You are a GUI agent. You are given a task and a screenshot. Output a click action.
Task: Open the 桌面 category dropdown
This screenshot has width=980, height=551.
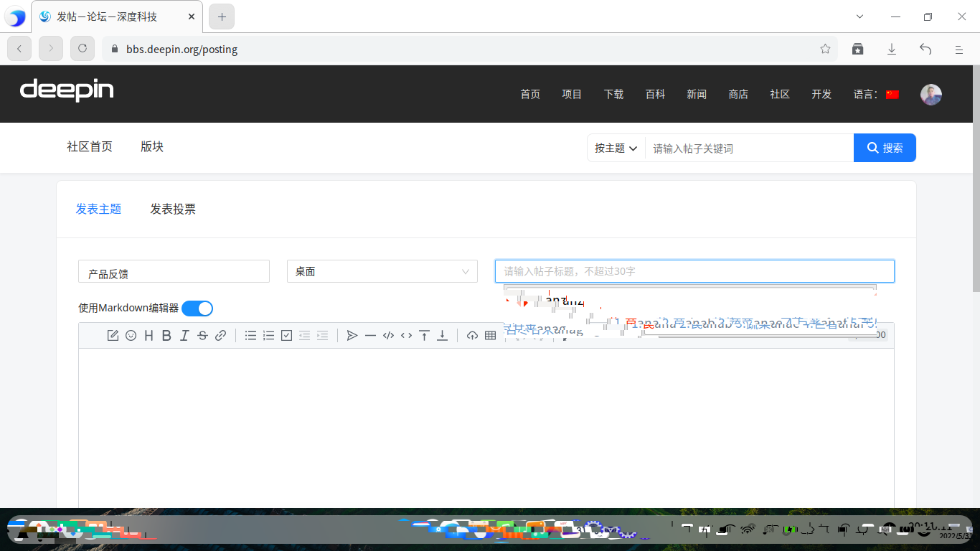[x=382, y=271]
